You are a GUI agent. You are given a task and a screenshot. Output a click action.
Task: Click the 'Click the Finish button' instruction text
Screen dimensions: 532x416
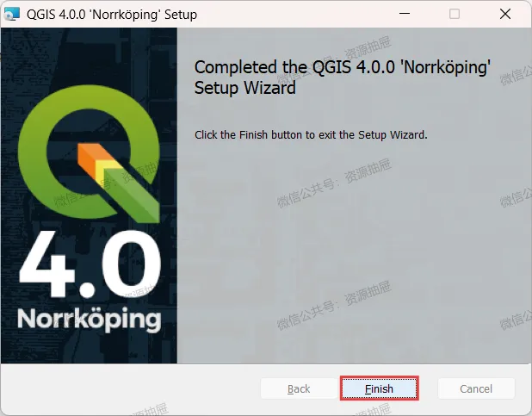[x=311, y=135]
